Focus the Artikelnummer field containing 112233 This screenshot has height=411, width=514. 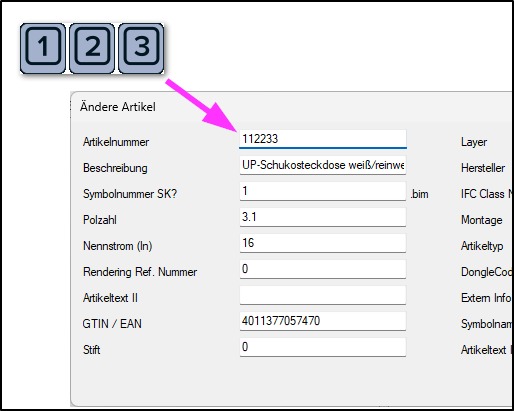[323, 139]
